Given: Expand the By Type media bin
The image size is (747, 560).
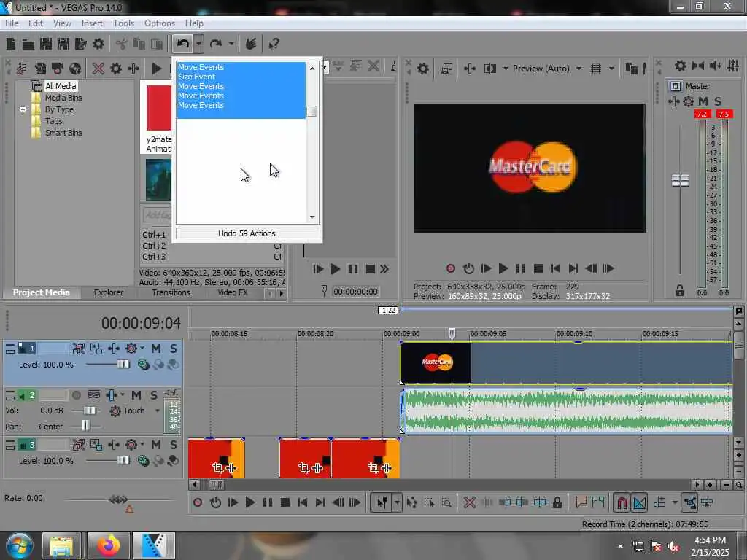Looking at the screenshot, I should (23, 109).
